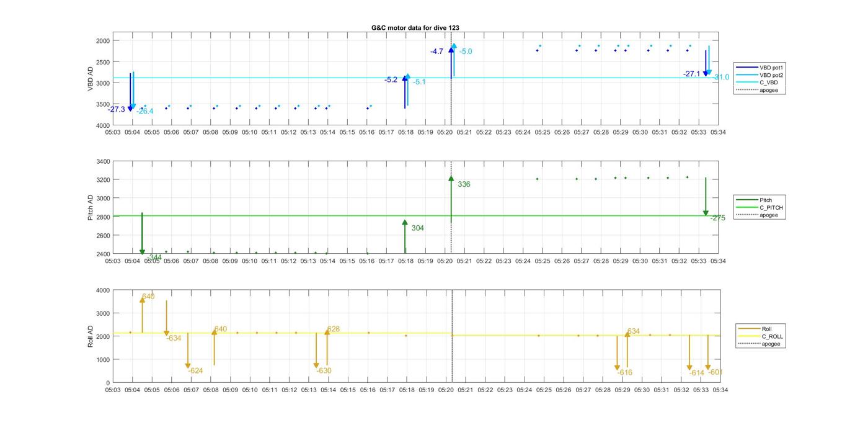Click the "apogee" entry in the VBD legend
This screenshot has height=430, width=868.
758,90
